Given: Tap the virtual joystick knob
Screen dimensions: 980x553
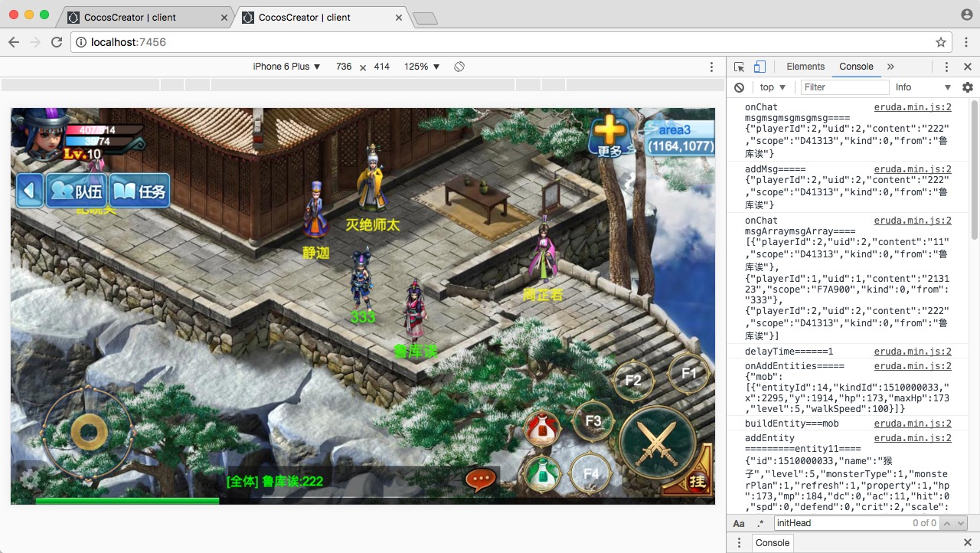Looking at the screenshot, I should click(88, 432).
